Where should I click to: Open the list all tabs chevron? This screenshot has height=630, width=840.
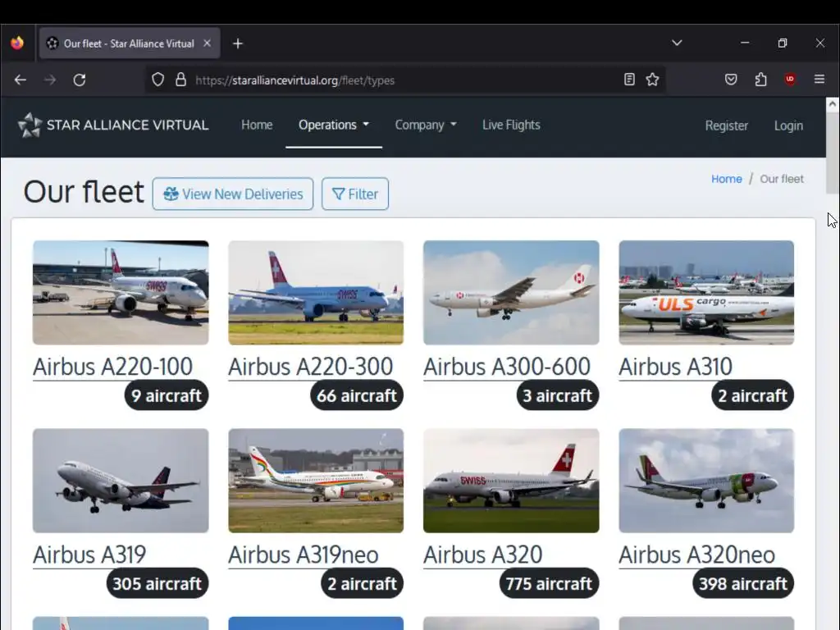(677, 43)
